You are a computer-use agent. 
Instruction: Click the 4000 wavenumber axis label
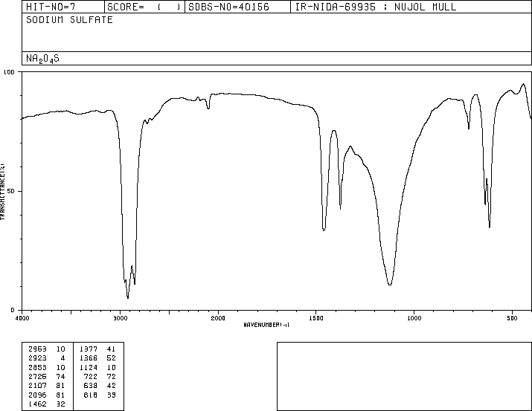tap(22, 318)
